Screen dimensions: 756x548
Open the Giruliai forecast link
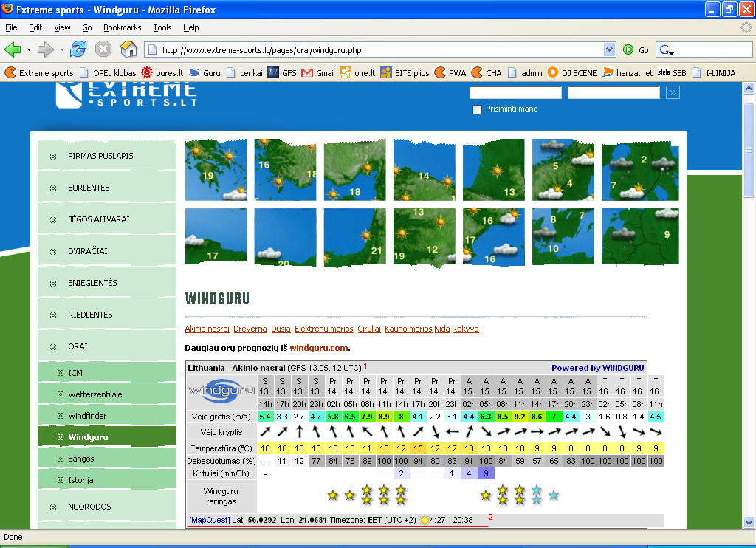tap(369, 329)
